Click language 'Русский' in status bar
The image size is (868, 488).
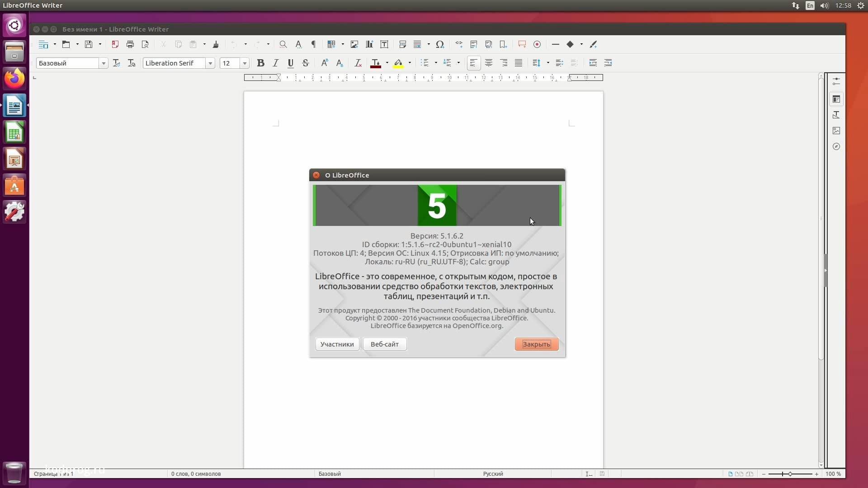click(x=493, y=474)
